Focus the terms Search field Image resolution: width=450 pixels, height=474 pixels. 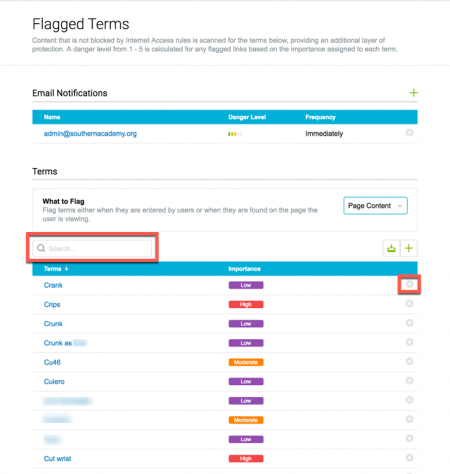92,248
